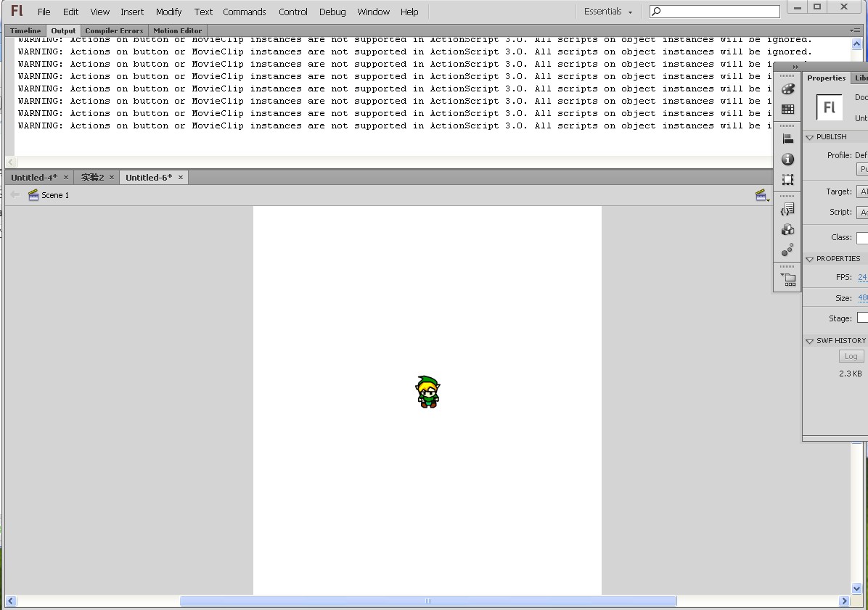868x610 pixels.
Task: Click the Scene 1 breadcrumb label
Action: click(55, 195)
